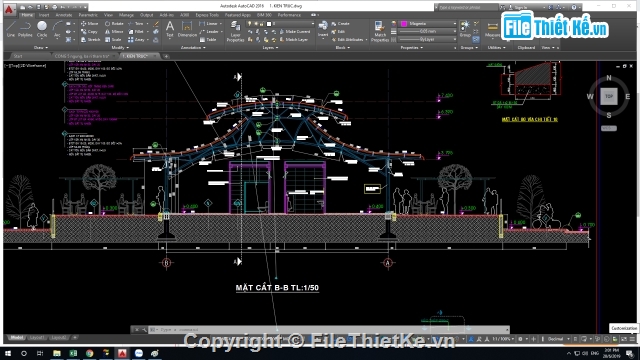Click the Match Properties tool
The image size is (640, 360).
point(380,31)
